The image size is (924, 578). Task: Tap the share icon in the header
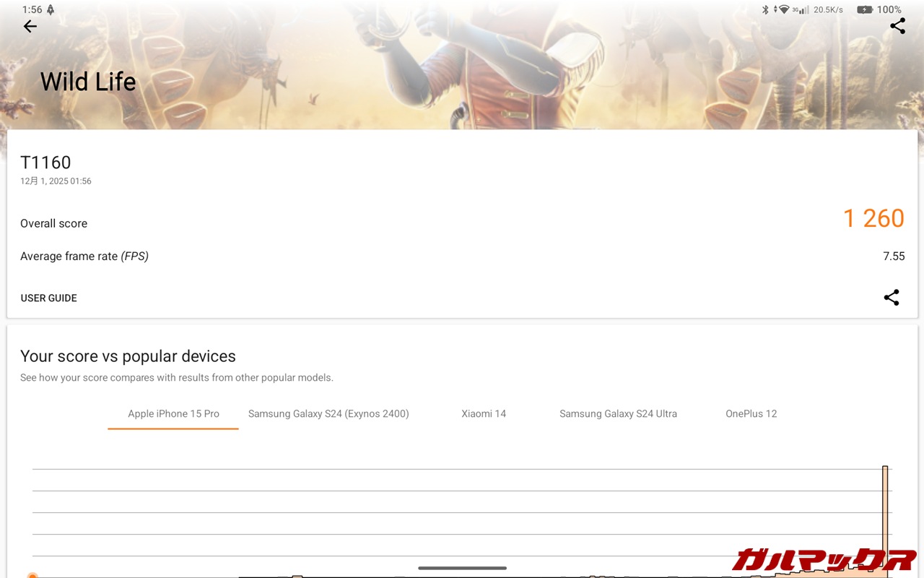pos(897,27)
